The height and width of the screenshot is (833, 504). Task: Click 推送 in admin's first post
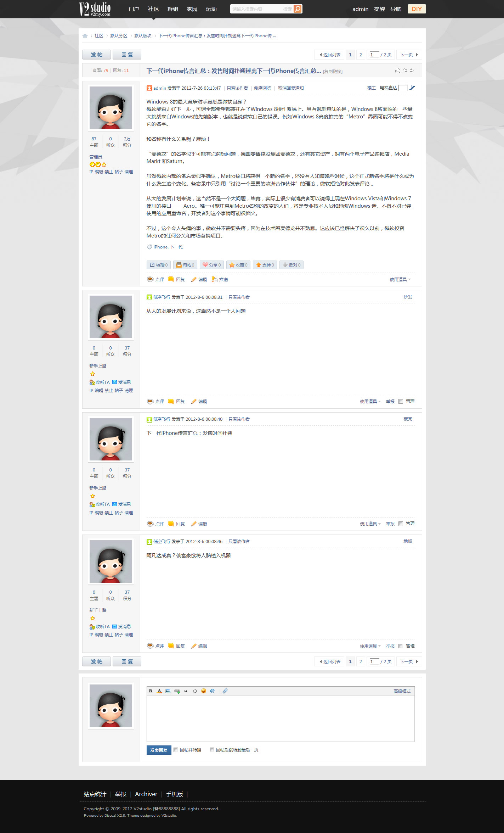(x=220, y=279)
